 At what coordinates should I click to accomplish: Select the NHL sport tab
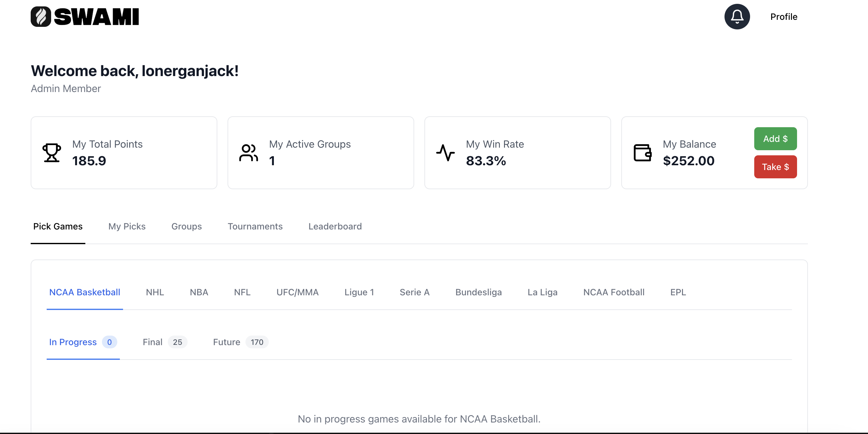155,292
